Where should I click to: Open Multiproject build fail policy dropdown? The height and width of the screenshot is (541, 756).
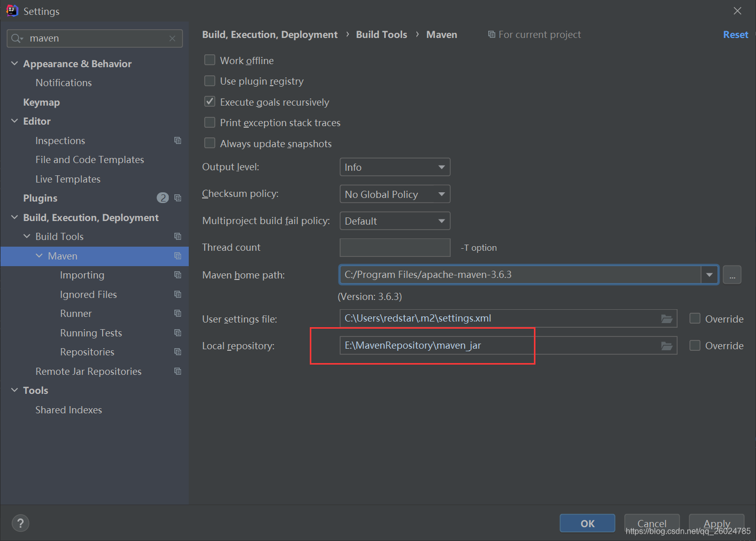point(395,221)
